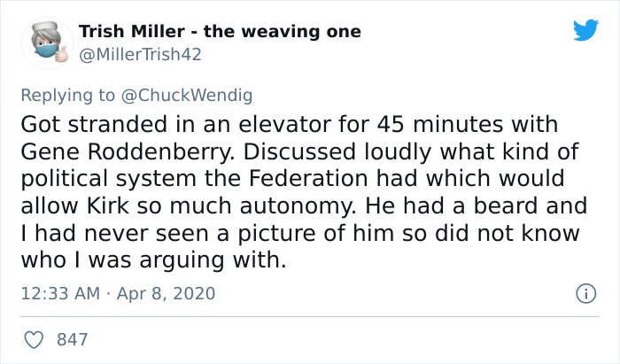This screenshot has width=620, height=364.
Task: Click the last line 'who I was arguing with.'
Action: 153,260
